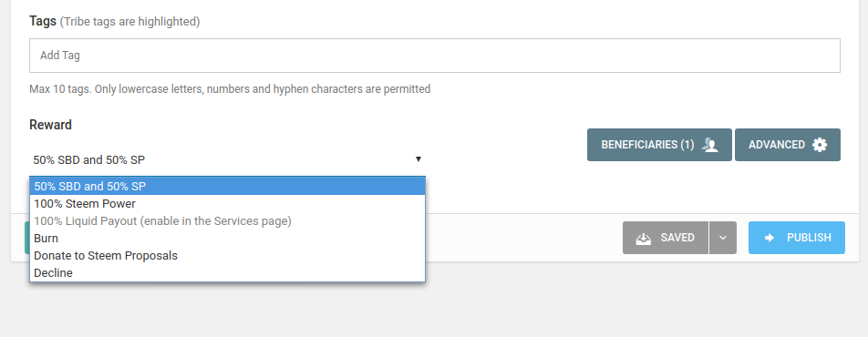868x337 pixels.
Task: Select the greyed 100% Liquid Payout option
Action: [x=228, y=220]
